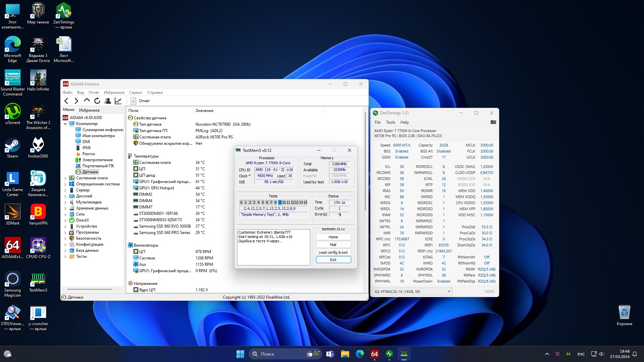Open the AIDA64 graph chart toolbar icon
The image size is (644, 362).
(x=118, y=101)
